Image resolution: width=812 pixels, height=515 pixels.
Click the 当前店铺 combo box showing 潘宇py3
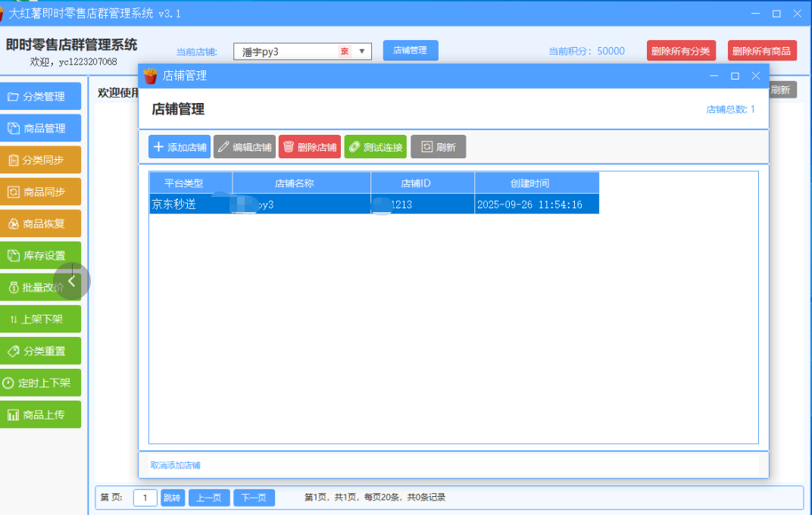pos(302,51)
